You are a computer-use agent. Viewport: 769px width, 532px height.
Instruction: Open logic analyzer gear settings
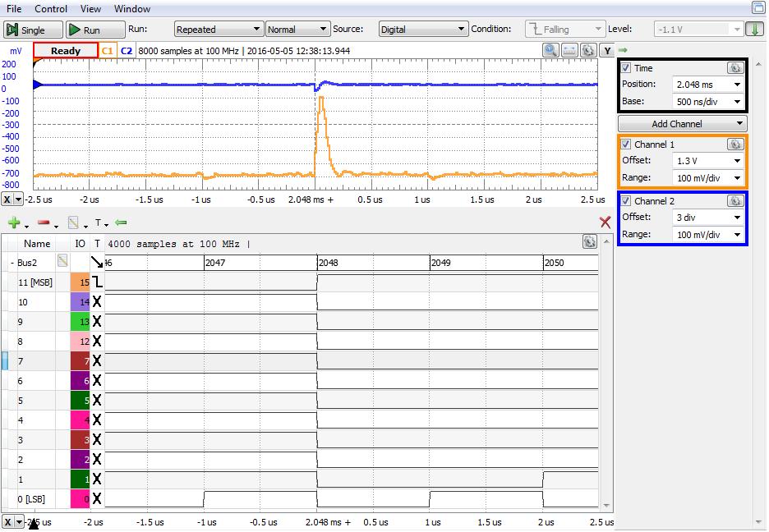click(x=590, y=241)
